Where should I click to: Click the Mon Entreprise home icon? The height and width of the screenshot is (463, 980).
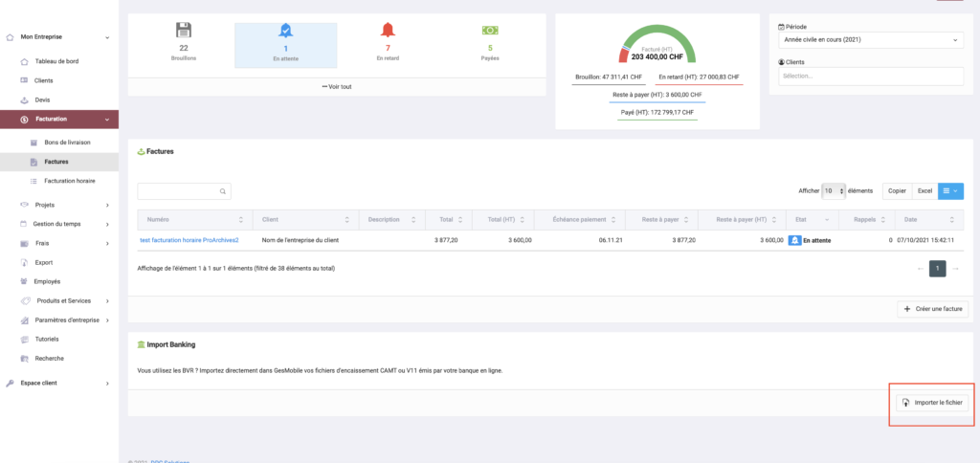(10, 37)
